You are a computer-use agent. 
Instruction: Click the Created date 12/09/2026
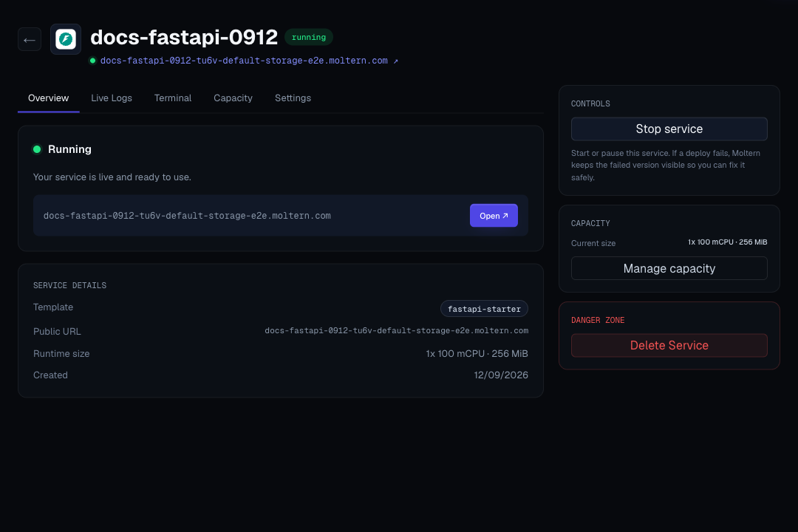(x=501, y=375)
